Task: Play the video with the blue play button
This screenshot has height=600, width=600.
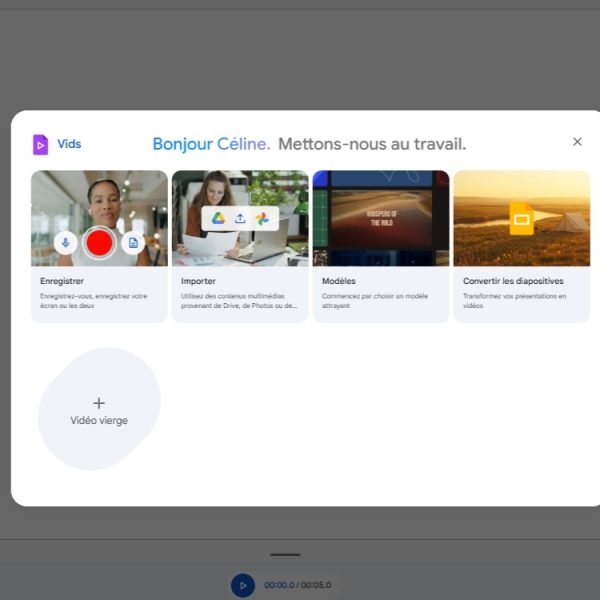Action: [243, 585]
